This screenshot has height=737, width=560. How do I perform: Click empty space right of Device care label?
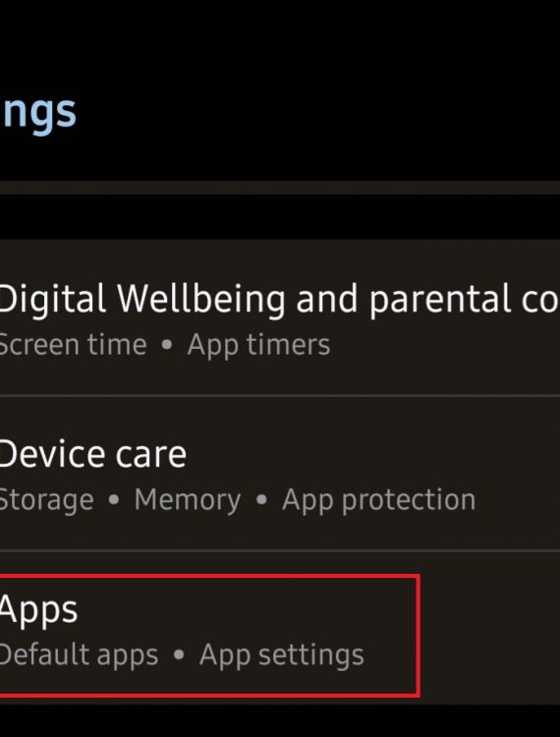[x=373, y=455]
